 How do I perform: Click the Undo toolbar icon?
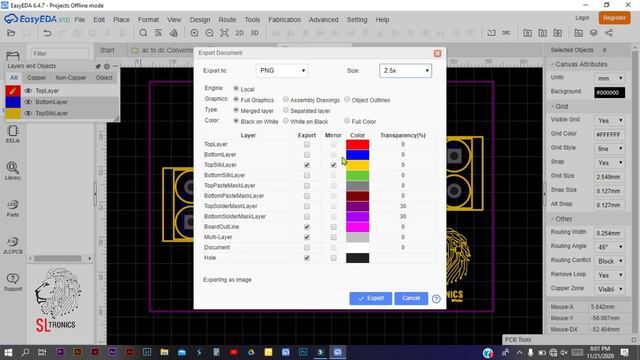point(47,33)
